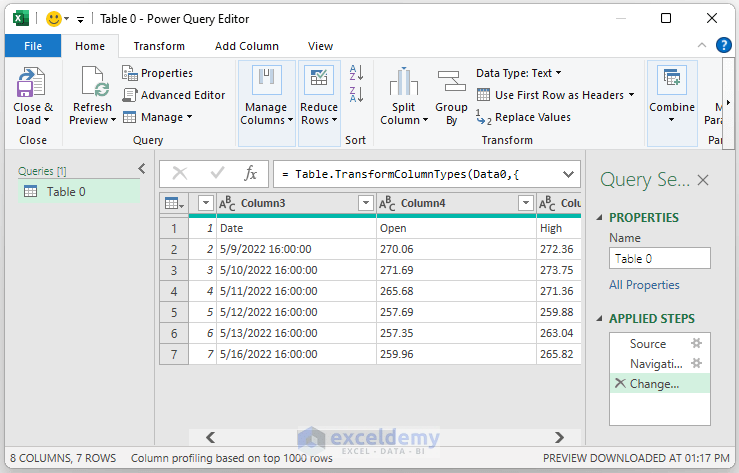The height and width of the screenshot is (473, 739).
Task: Sort descending Z to A
Action: coord(356,95)
